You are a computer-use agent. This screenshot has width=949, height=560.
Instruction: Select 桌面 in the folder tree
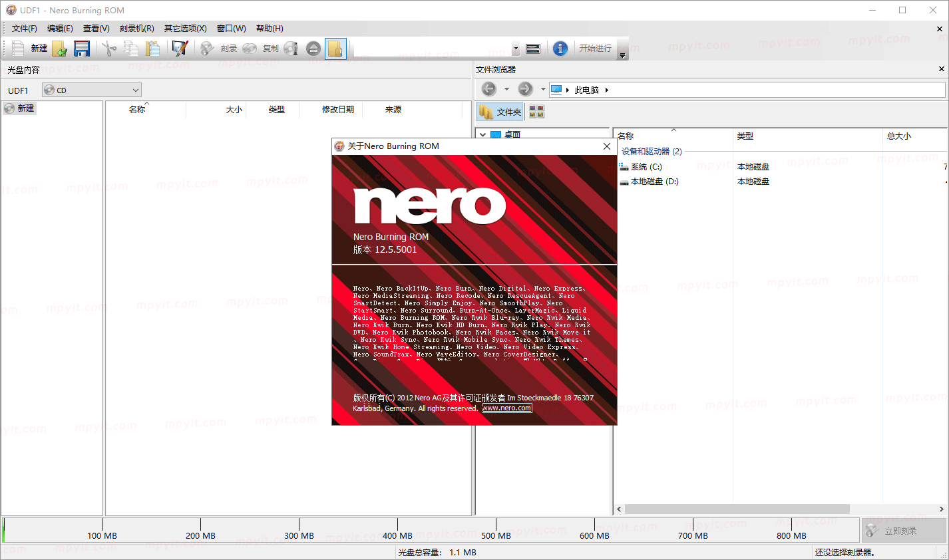[512, 134]
